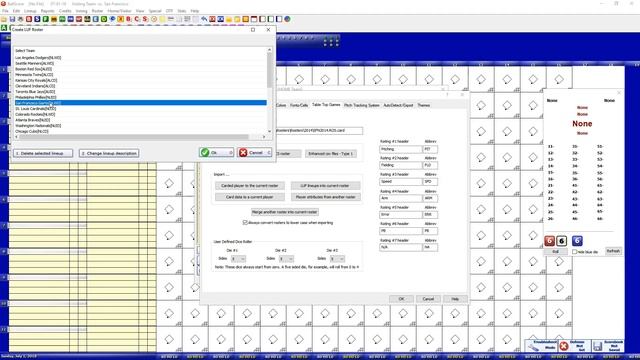Open the Lineup menu
Screen dimensions: 640x360
point(30,11)
